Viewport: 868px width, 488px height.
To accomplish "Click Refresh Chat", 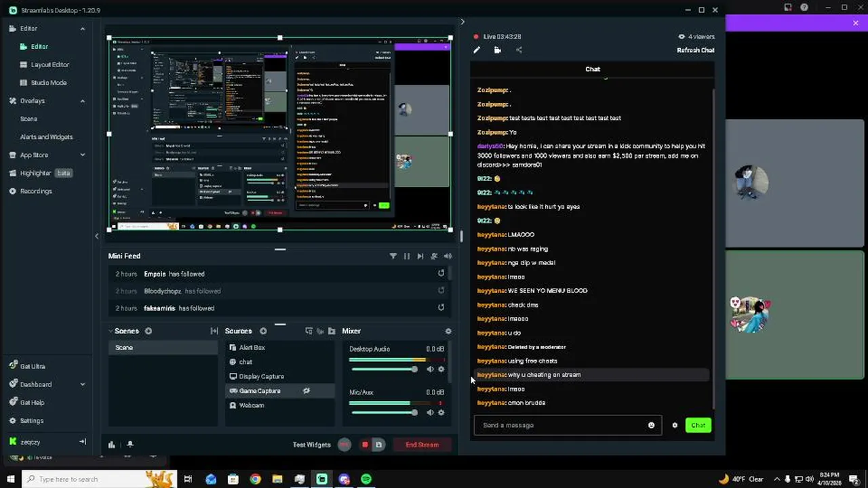I will [695, 50].
